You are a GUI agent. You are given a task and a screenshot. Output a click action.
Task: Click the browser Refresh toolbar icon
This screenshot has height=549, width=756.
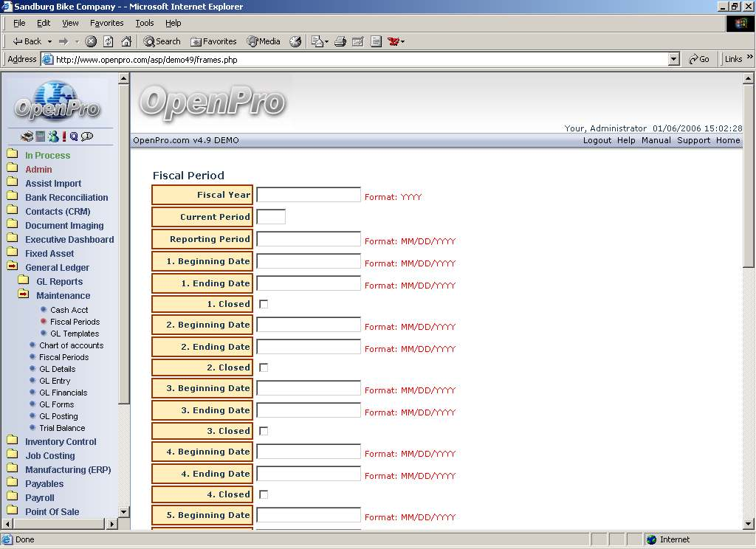coord(109,41)
